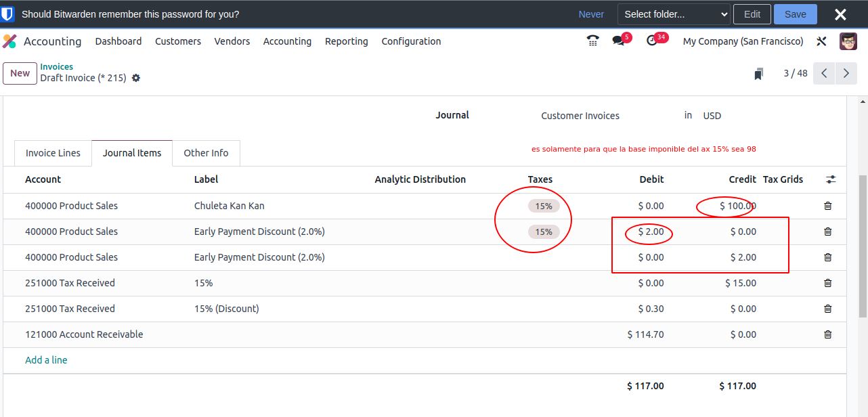Click the Add a line link
The image size is (868, 417).
pyautogui.click(x=46, y=360)
